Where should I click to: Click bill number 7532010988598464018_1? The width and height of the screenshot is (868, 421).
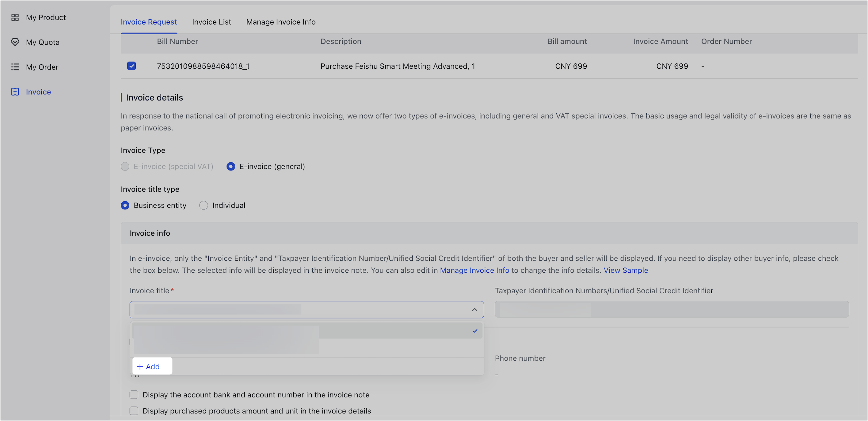[x=203, y=66]
